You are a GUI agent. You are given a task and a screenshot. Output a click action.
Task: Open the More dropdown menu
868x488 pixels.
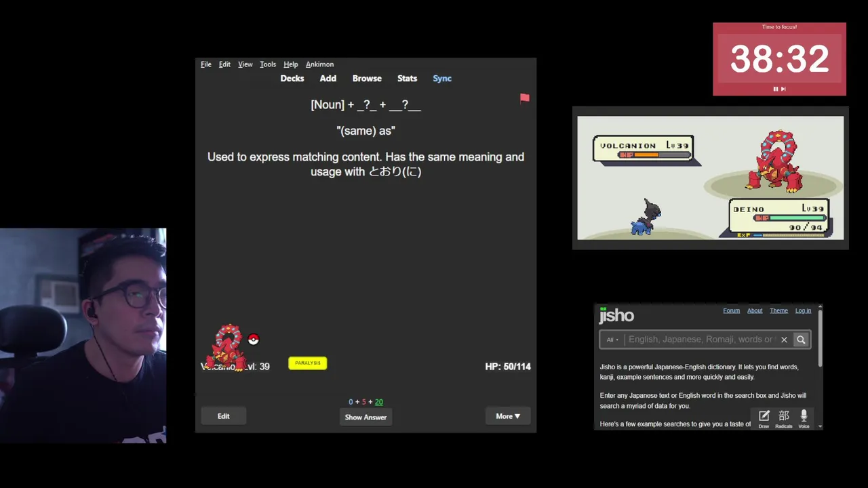508,416
